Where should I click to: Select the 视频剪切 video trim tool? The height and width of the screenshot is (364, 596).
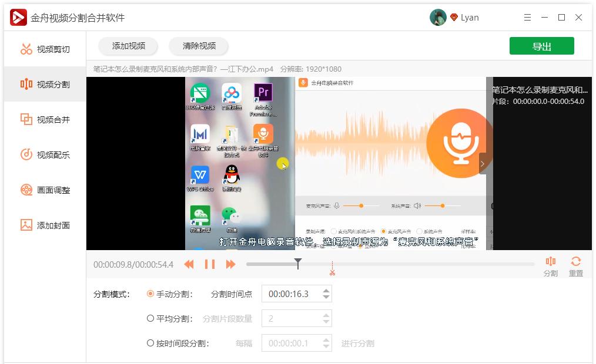(x=43, y=49)
